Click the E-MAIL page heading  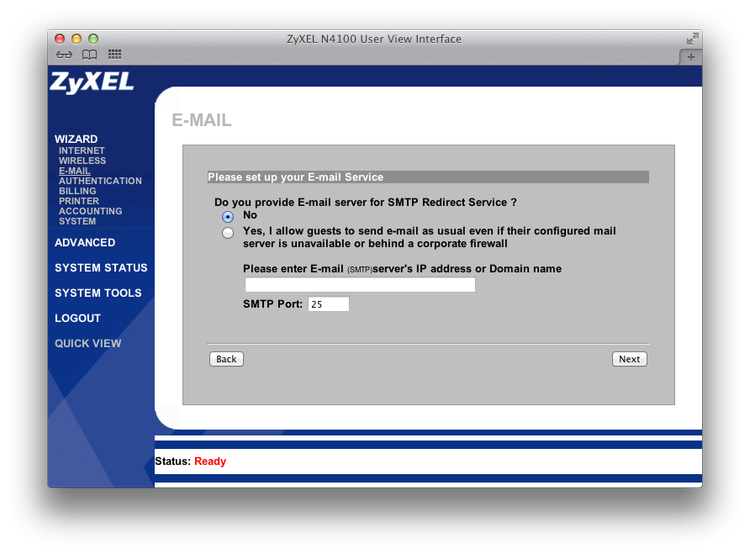[201, 120]
